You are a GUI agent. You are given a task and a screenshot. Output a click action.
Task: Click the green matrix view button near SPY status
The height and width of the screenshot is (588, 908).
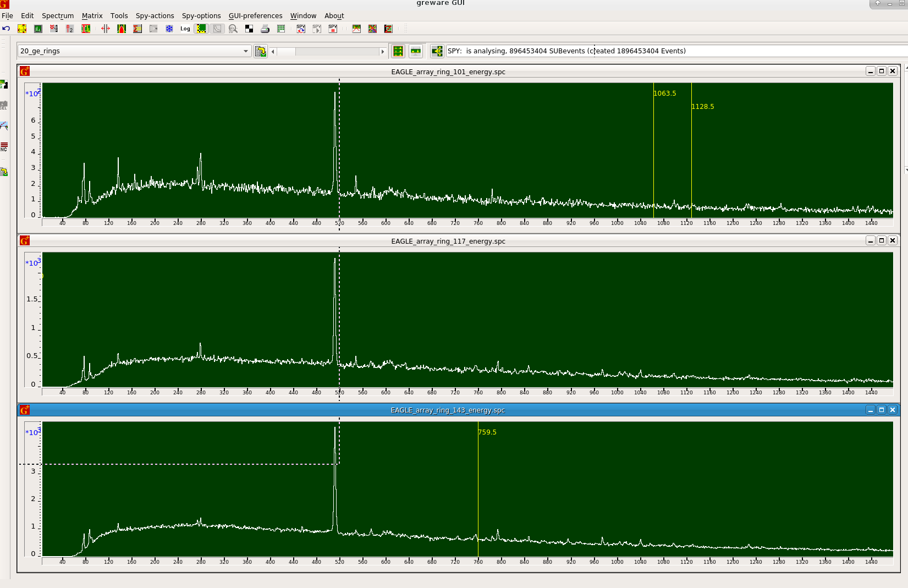[x=398, y=51]
